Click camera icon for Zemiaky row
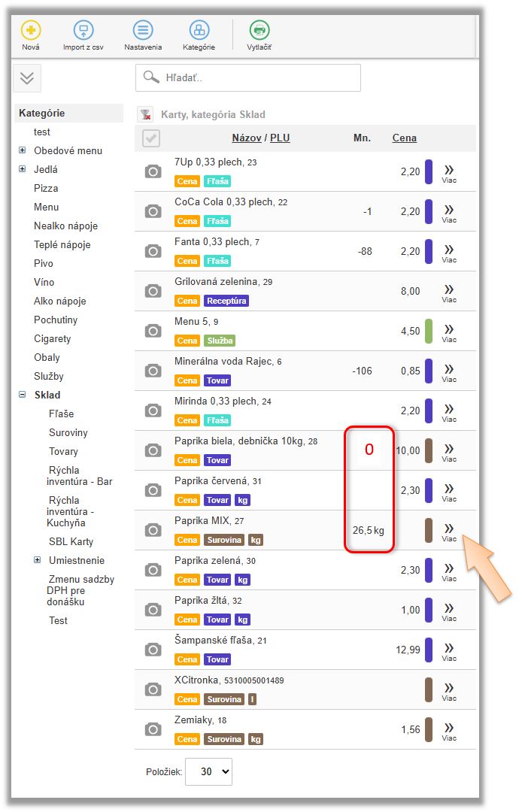The image size is (522, 812). click(153, 729)
